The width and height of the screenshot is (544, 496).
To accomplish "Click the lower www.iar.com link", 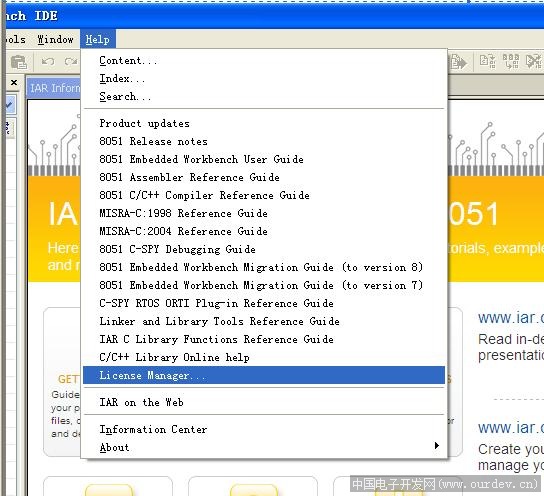I will coord(510,428).
